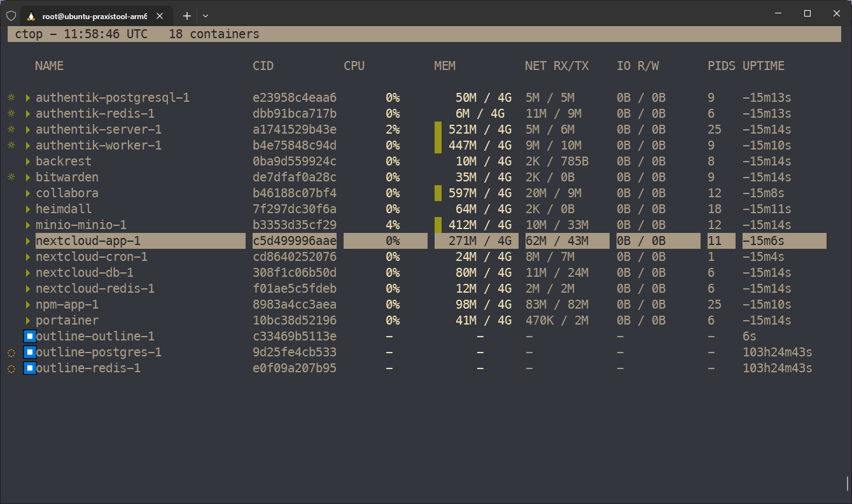Click the stopped square icon for outline-redis-1
The width and height of the screenshot is (852, 504).
(x=29, y=368)
